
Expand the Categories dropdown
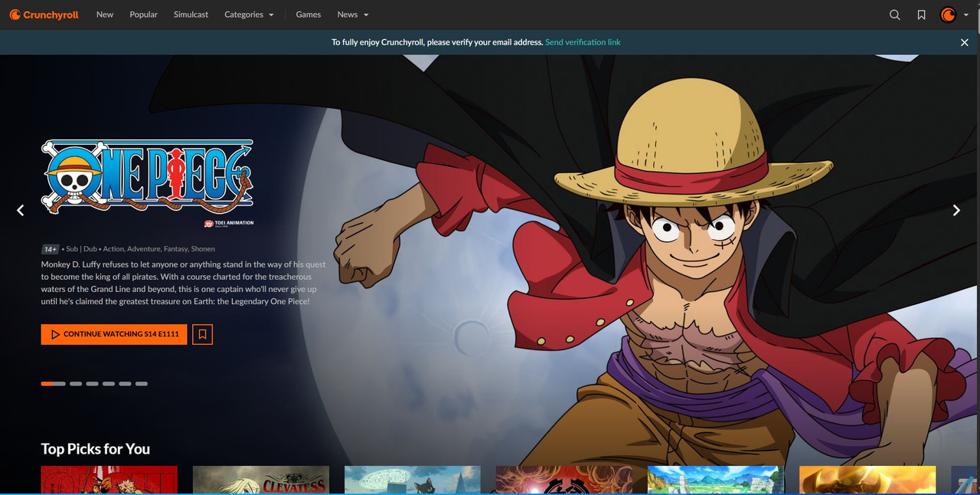tap(249, 15)
